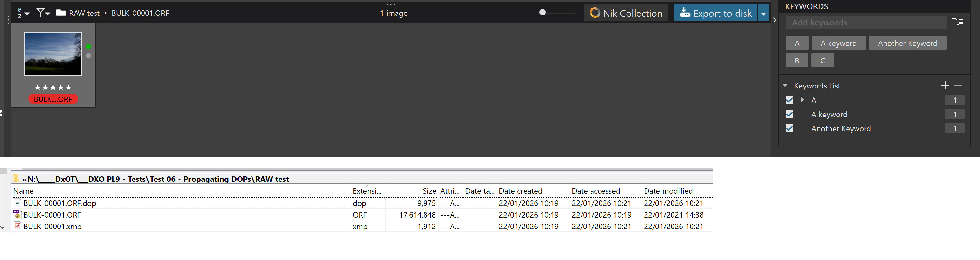Click the keyword hierarchy icon beside Add keywords
This screenshot has width=980, height=260.
point(957,23)
